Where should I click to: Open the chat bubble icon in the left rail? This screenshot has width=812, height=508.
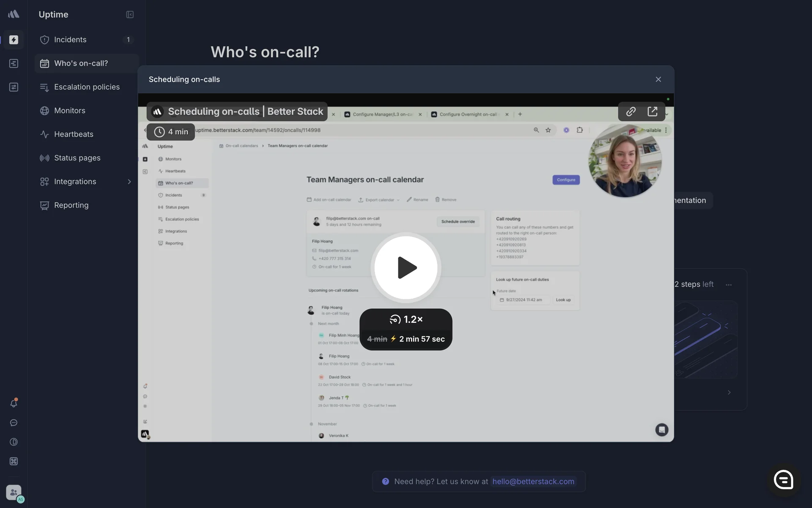point(14,423)
